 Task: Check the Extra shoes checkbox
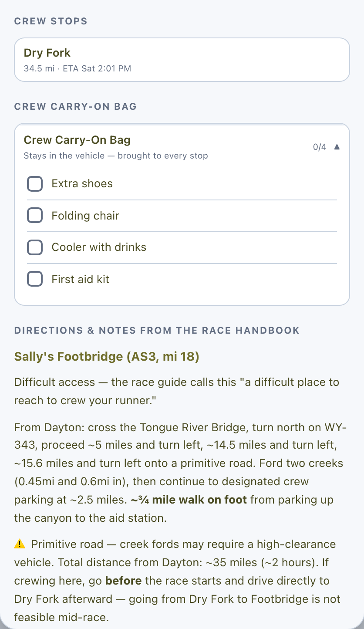click(x=35, y=184)
